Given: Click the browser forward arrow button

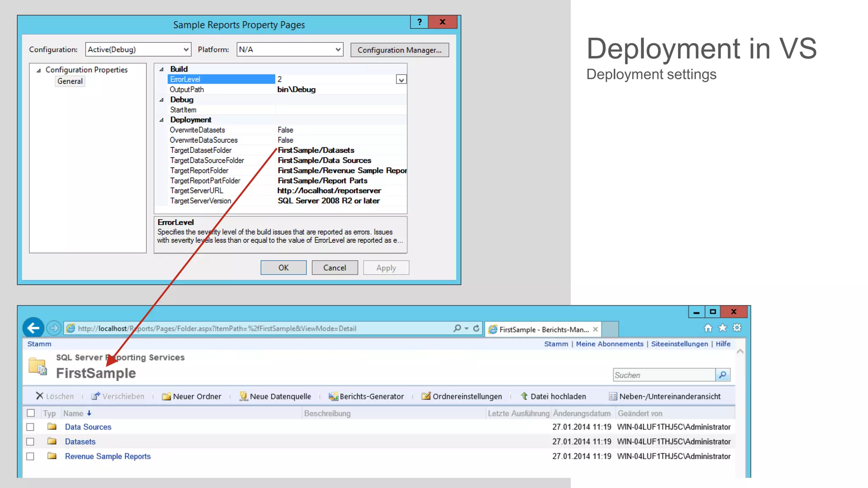Looking at the screenshot, I should pyautogui.click(x=54, y=328).
